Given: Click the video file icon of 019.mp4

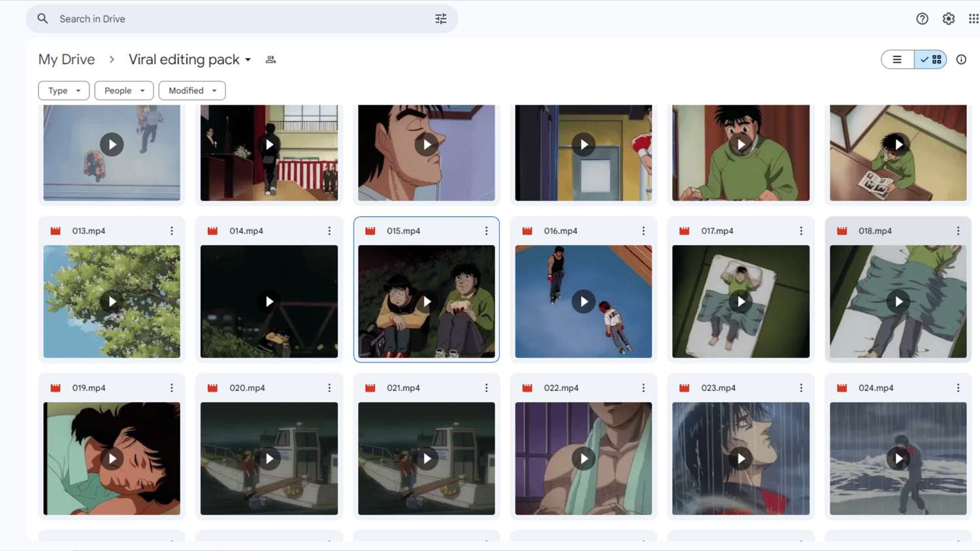Looking at the screenshot, I should coord(56,388).
